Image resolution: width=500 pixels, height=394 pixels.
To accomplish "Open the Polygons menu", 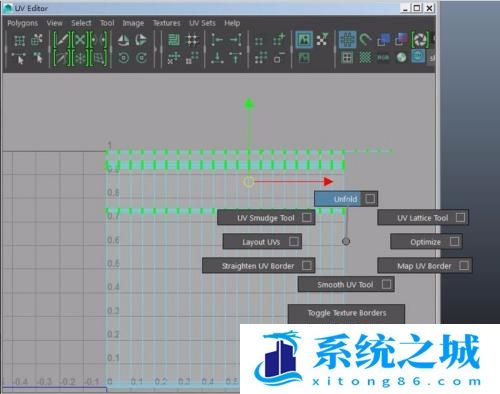I will (22, 23).
